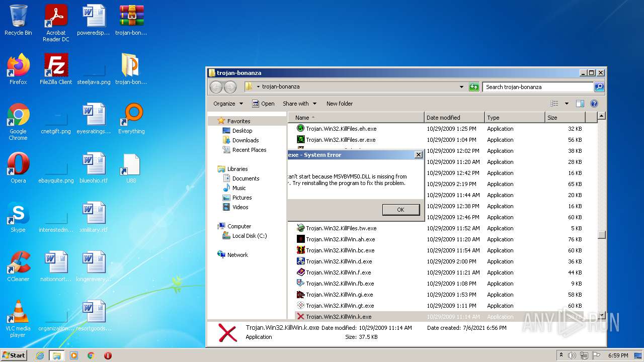
Task: Click the Search trojan-bonanza field
Action: pos(537,87)
